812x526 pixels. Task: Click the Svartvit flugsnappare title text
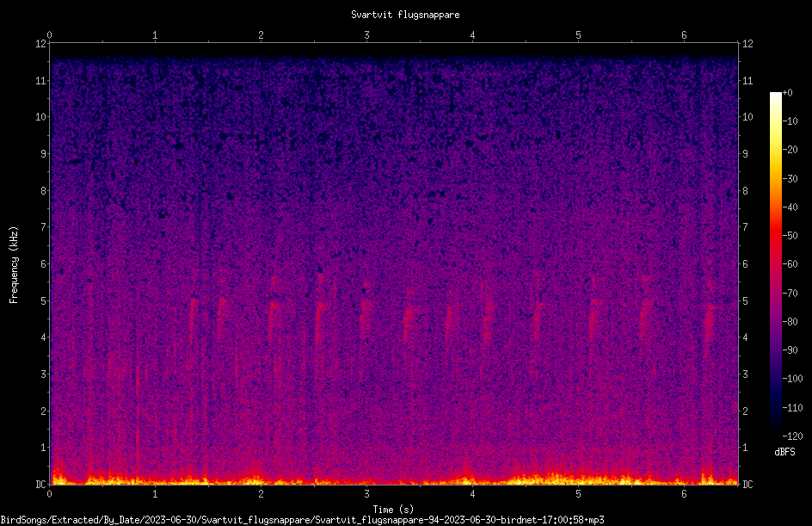point(405,15)
